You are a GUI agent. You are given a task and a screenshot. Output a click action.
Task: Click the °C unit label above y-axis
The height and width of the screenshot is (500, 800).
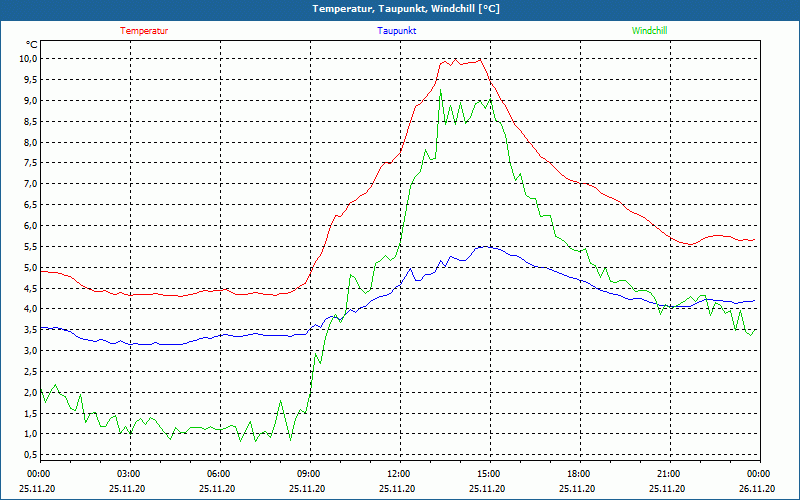click(32, 45)
